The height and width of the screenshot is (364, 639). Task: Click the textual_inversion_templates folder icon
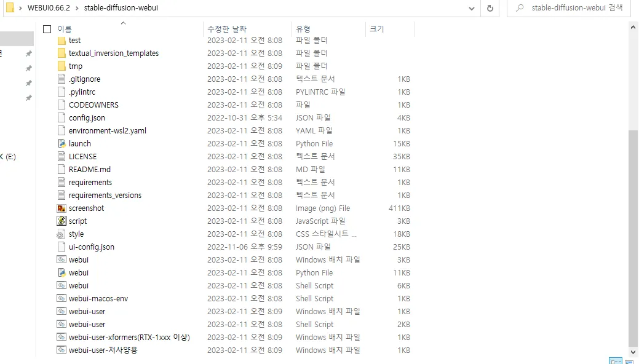click(62, 53)
